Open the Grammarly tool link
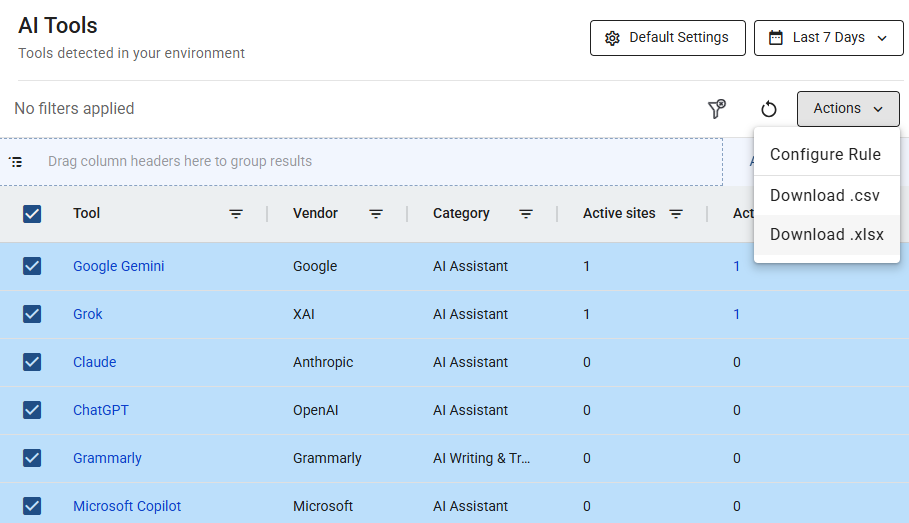 tap(107, 458)
